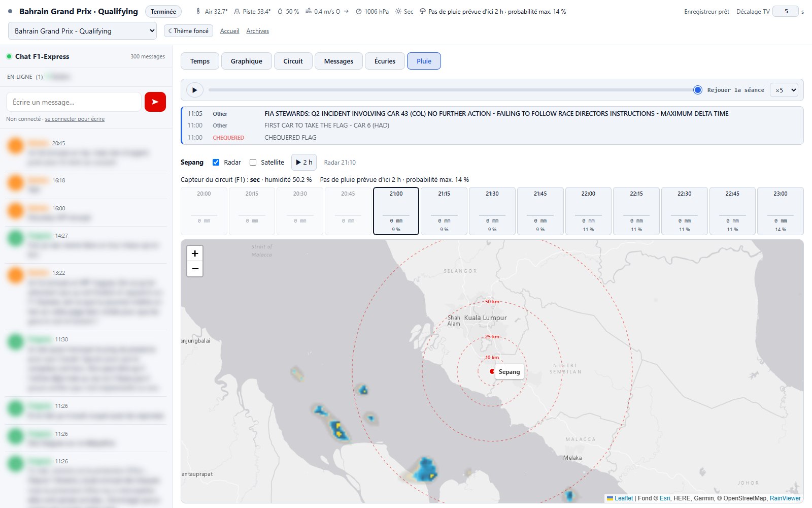Open the RainViewer attribution link

(x=785, y=498)
